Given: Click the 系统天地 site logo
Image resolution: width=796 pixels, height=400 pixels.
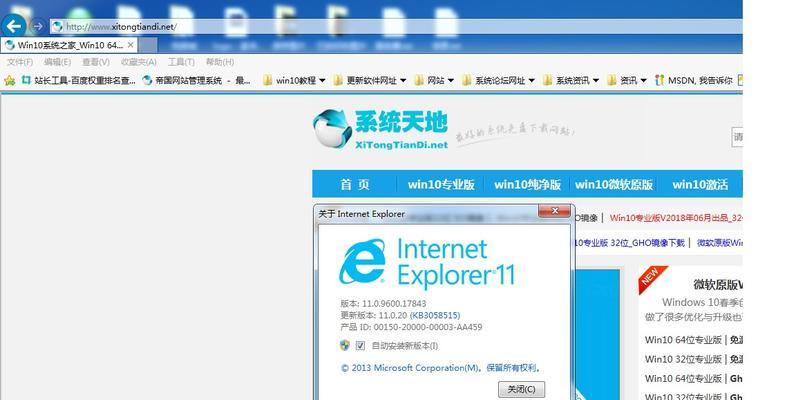Looking at the screenshot, I should pos(380,129).
